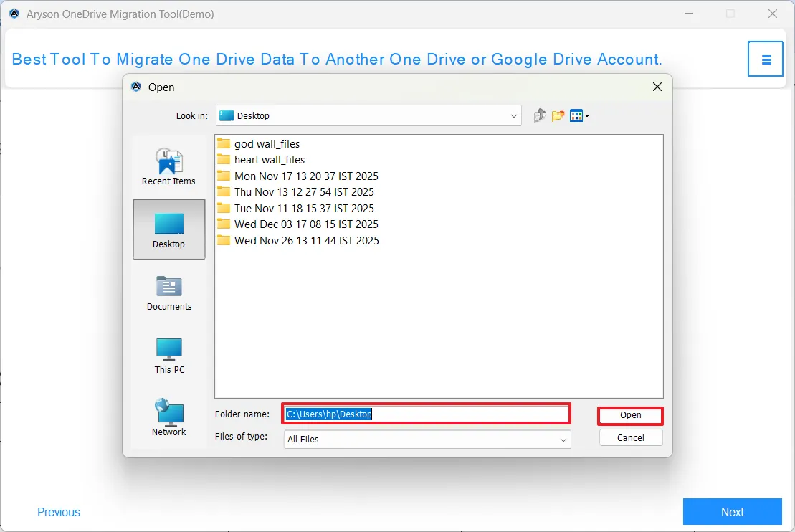Click the Previous link at the bottom left

(x=59, y=512)
